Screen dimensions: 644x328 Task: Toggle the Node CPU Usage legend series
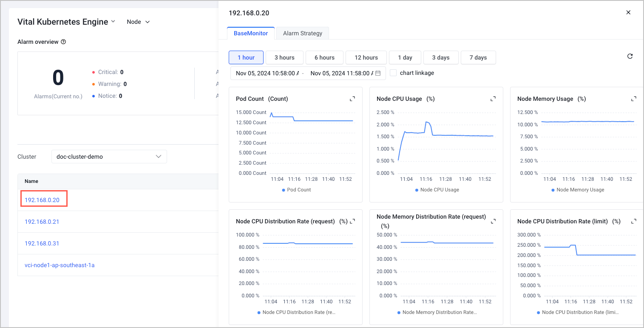(x=437, y=190)
